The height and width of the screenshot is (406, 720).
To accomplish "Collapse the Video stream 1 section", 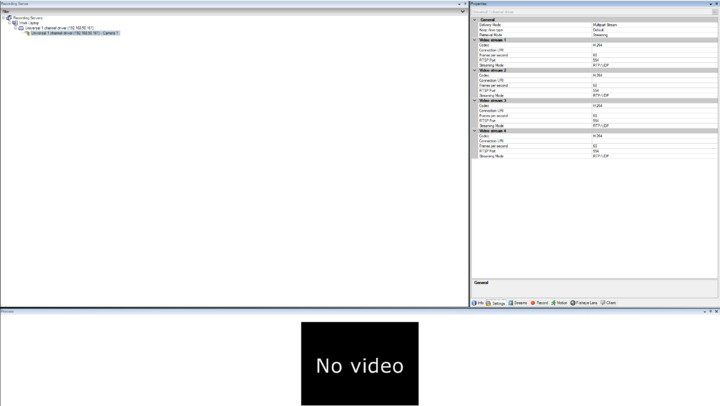I will click(x=474, y=39).
